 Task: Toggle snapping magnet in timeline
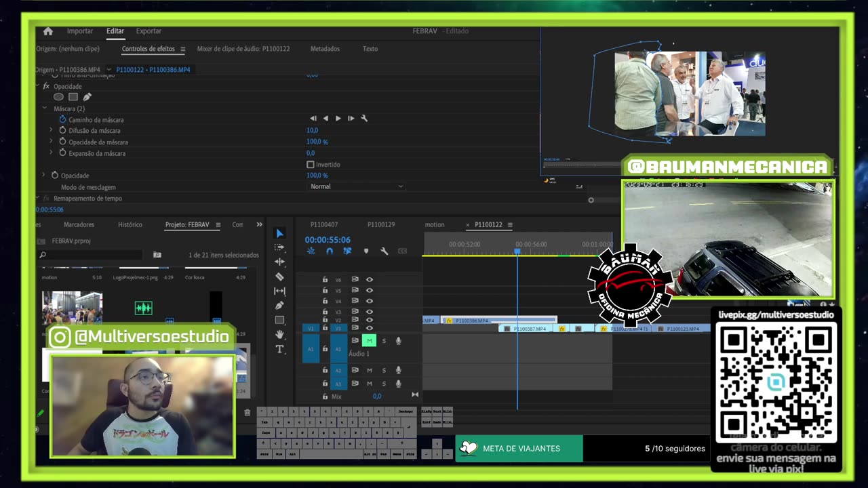330,251
